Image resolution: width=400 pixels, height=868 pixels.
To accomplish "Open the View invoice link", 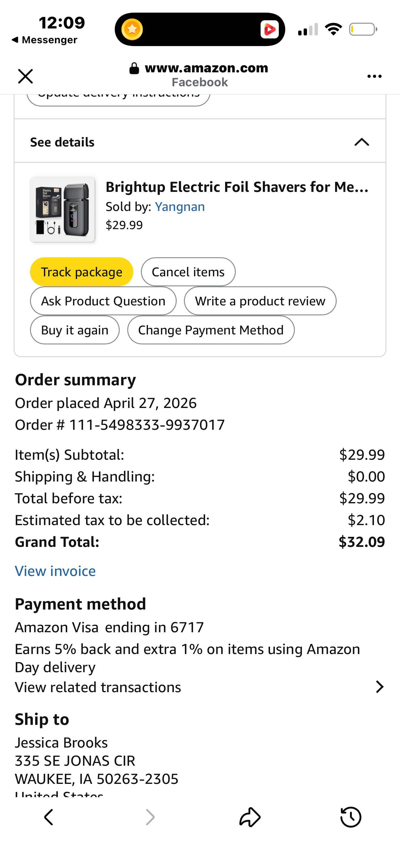I will [x=55, y=571].
